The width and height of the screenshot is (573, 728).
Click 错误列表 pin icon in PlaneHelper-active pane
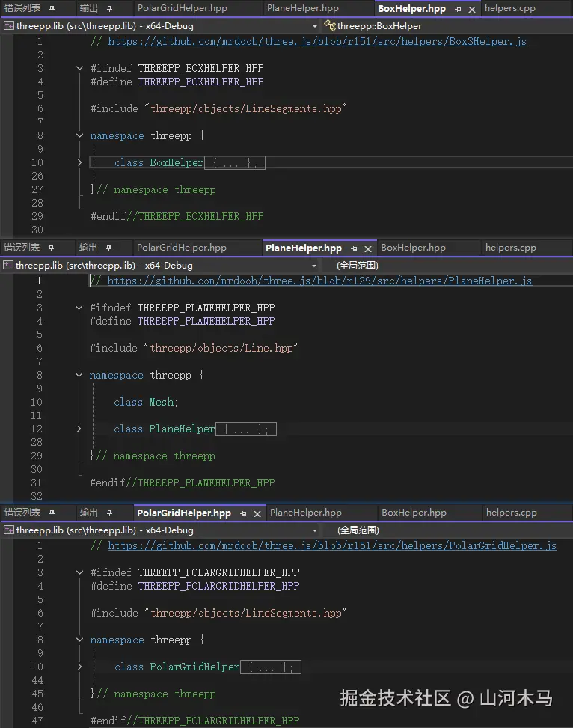(x=51, y=248)
